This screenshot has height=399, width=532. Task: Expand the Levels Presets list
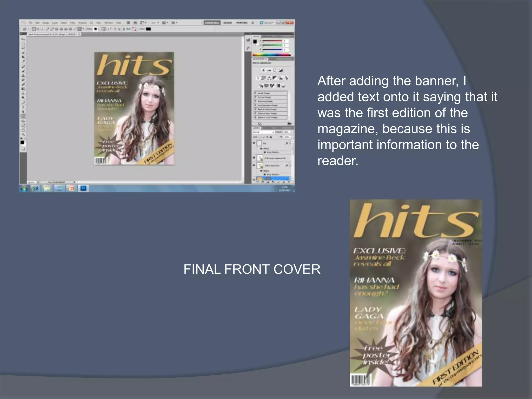click(x=256, y=93)
